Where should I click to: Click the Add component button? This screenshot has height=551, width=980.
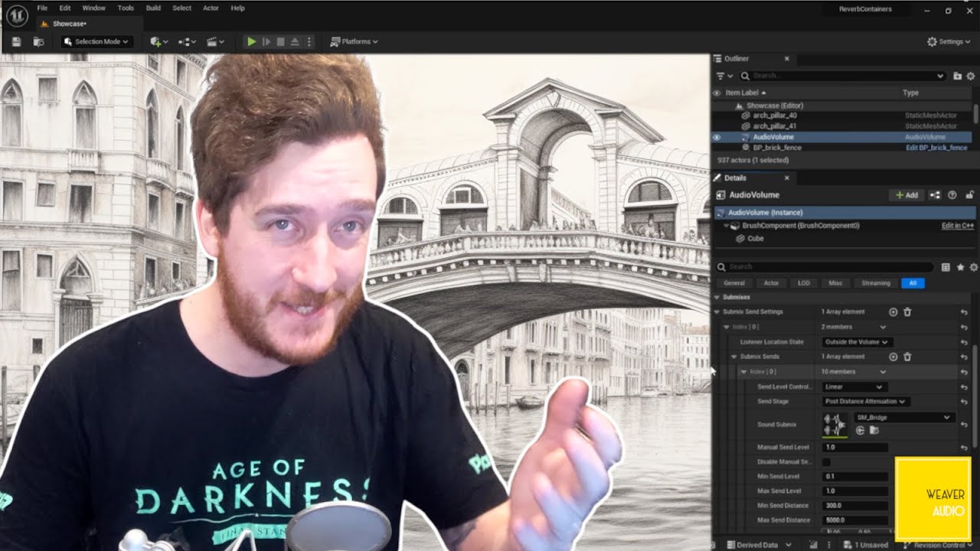tap(906, 195)
